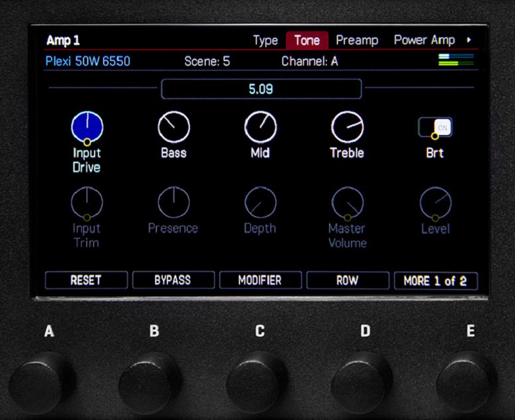Select the Master Volume knob
Image resolution: width=515 pixels, height=420 pixels.
pos(347,201)
